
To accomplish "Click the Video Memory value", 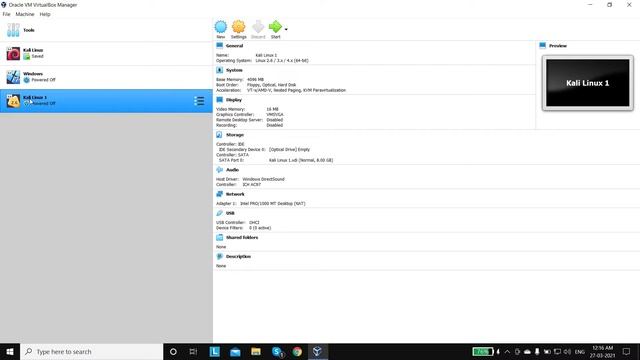I will [x=272, y=109].
